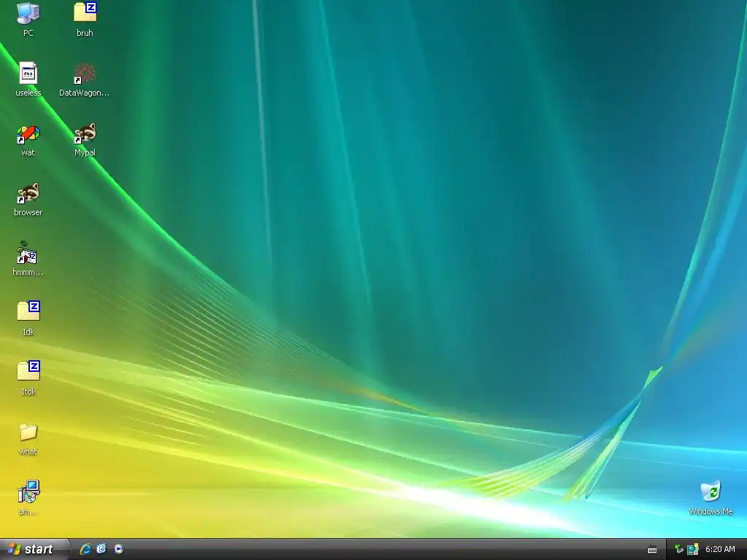Click the keyboard icon on taskbar
The image size is (747, 560).
652,550
